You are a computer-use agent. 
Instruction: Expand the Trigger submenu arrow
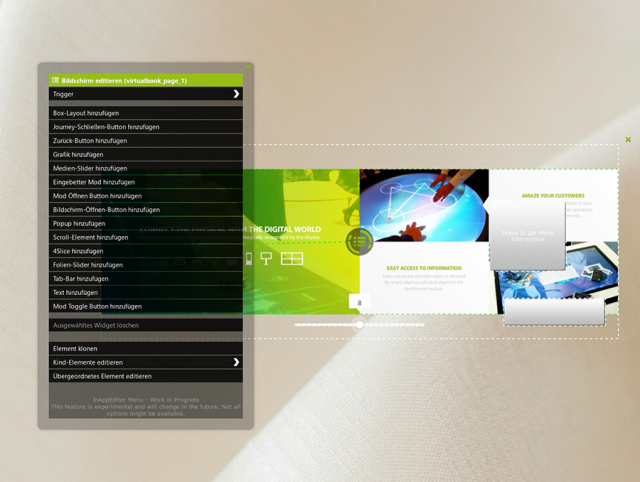coord(237,94)
